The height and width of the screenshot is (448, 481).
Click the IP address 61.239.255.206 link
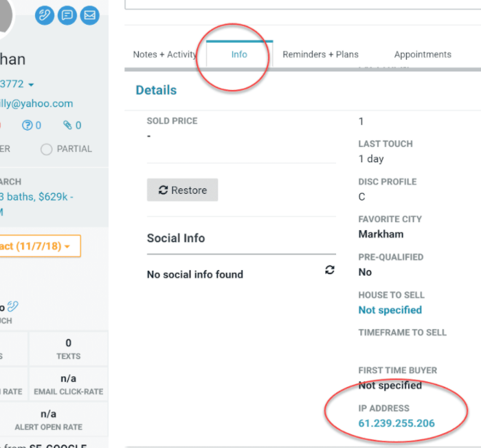(x=396, y=423)
